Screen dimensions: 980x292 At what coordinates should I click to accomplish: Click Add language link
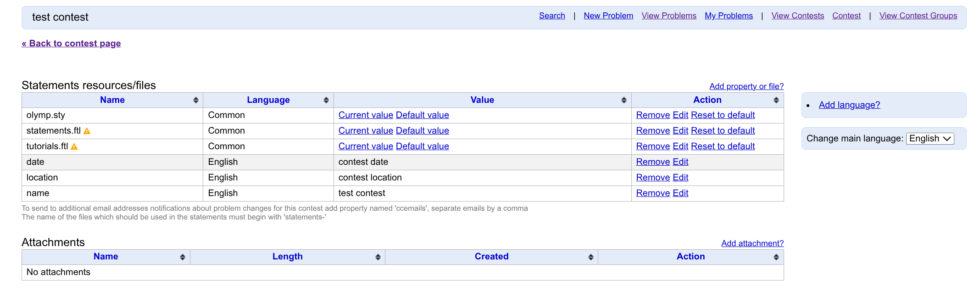pyautogui.click(x=849, y=105)
